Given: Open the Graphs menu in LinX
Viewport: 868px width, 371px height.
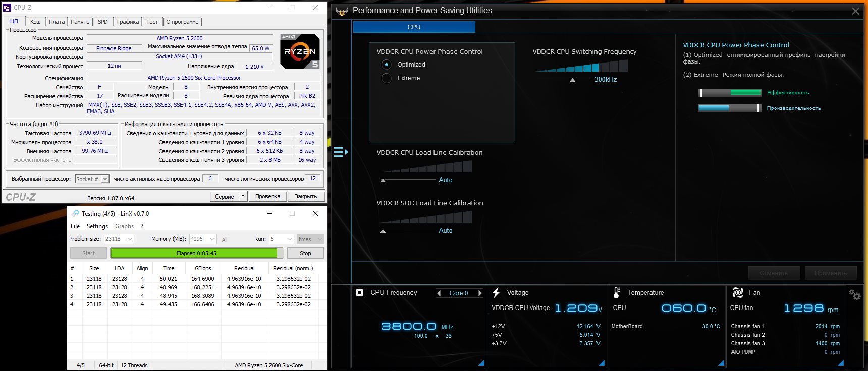Looking at the screenshot, I should pos(124,226).
